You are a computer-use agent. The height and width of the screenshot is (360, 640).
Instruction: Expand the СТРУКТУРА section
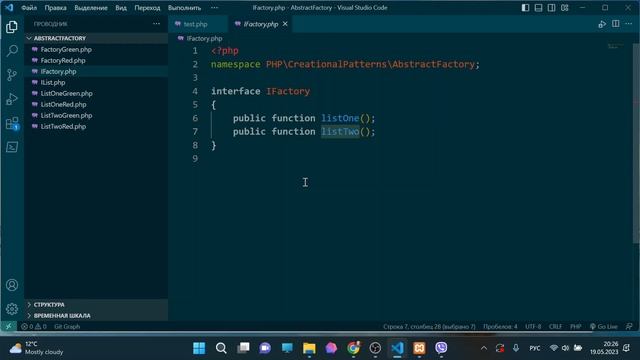(96, 304)
